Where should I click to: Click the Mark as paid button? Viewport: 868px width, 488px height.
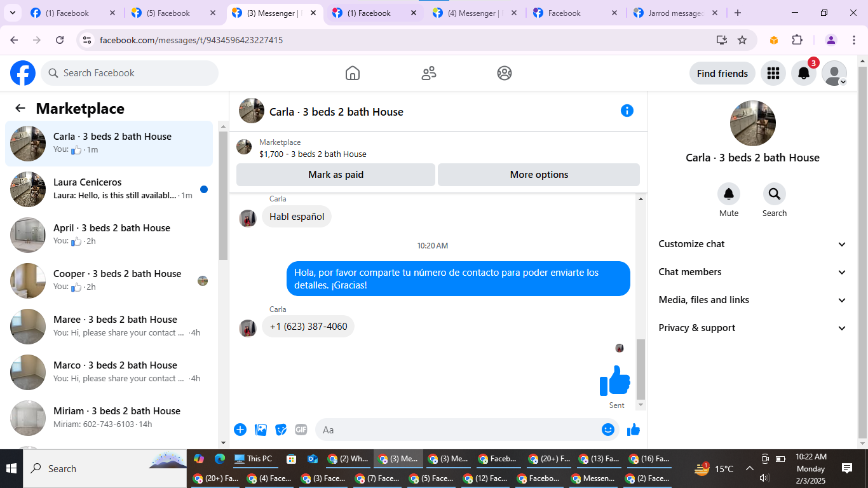(336, 175)
